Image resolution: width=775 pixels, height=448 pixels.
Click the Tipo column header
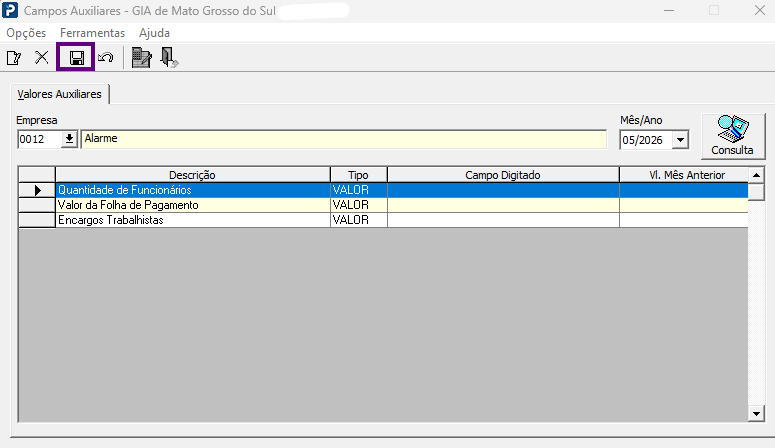click(x=358, y=175)
